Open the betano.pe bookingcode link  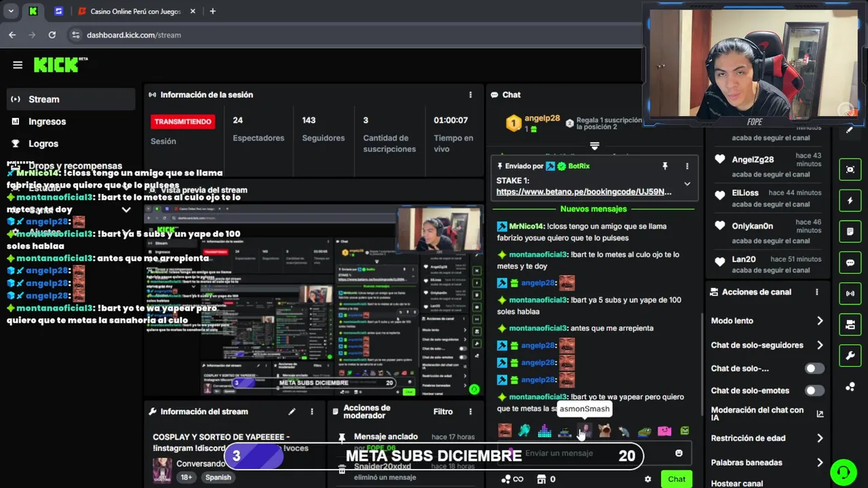tap(584, 192)
